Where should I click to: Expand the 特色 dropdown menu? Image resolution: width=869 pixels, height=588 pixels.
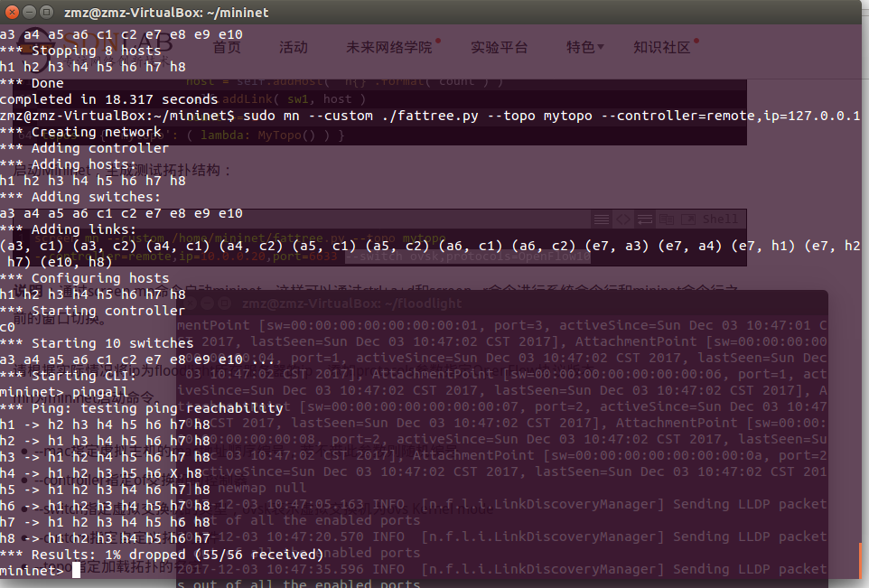coord(584,47)
